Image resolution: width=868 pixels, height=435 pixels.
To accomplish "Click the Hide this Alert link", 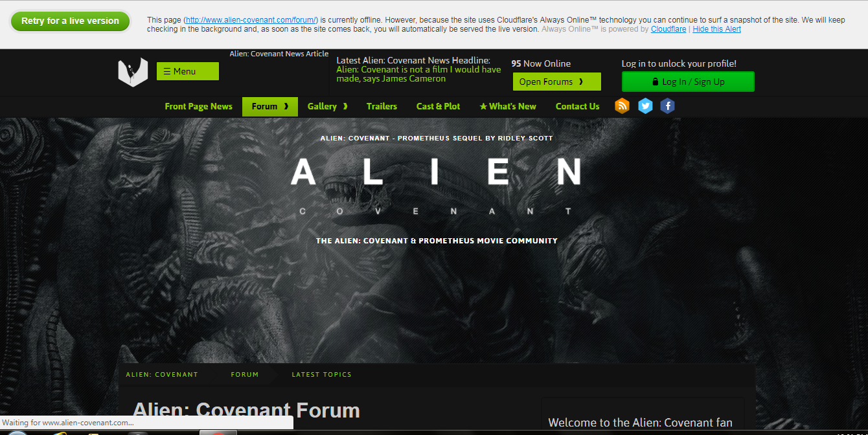I will (x=716, y=29).
